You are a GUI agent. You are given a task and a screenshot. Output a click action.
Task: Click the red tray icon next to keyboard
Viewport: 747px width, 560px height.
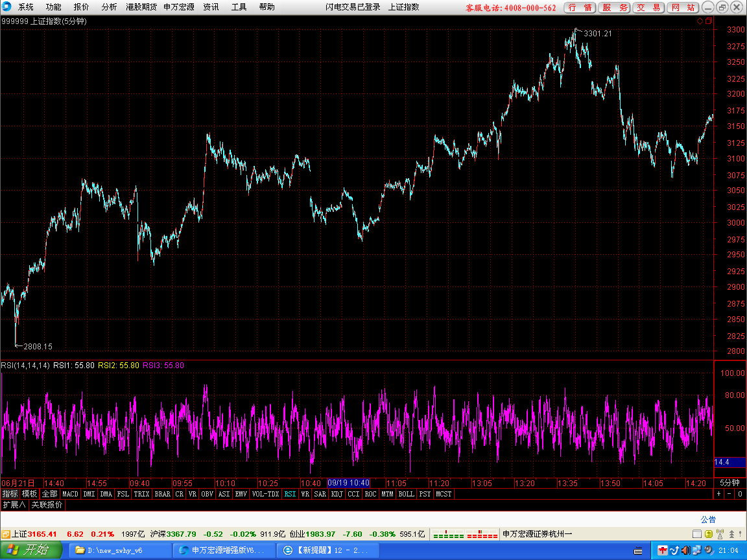662,550
